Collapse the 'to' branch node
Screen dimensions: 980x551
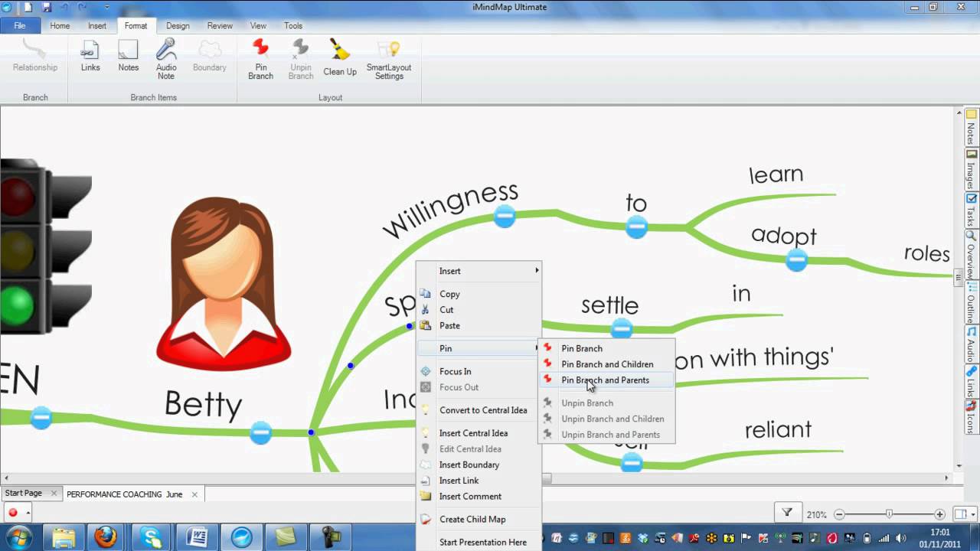636,227
